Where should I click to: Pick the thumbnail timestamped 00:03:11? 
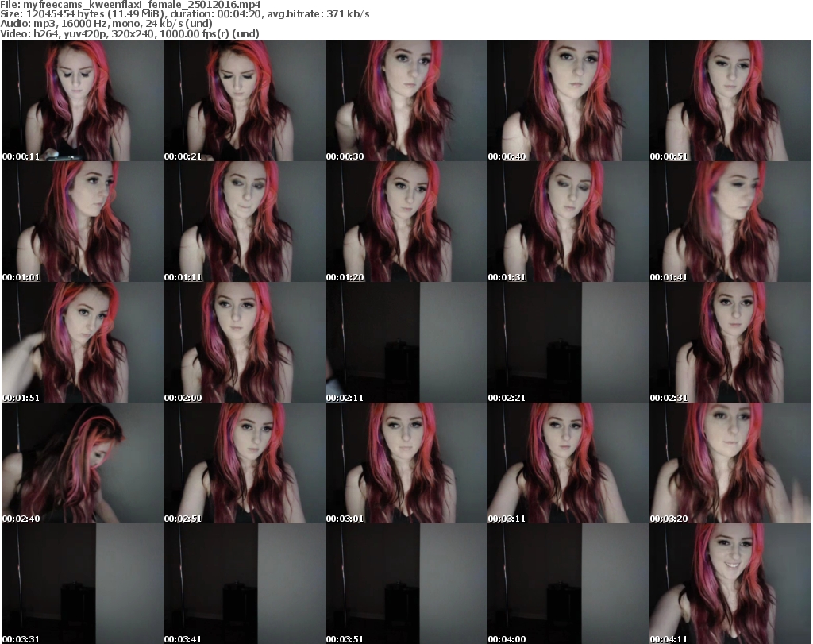(x=568, y=463)
